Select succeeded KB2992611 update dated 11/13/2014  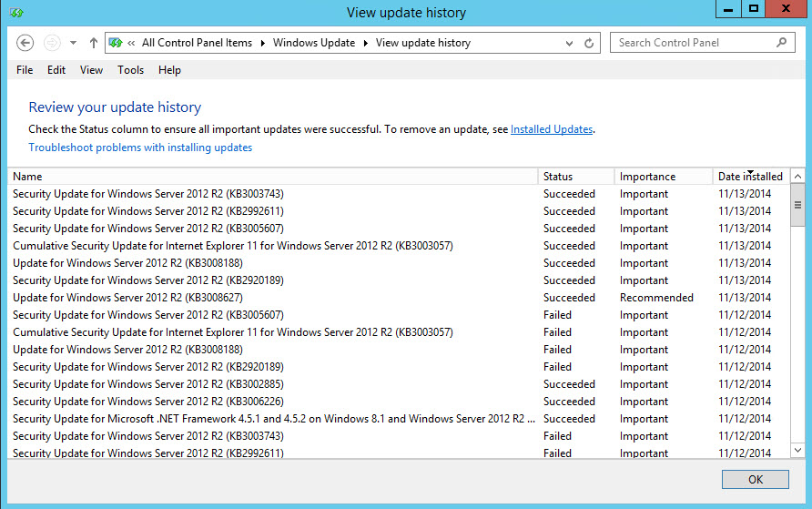pos(399,210)
